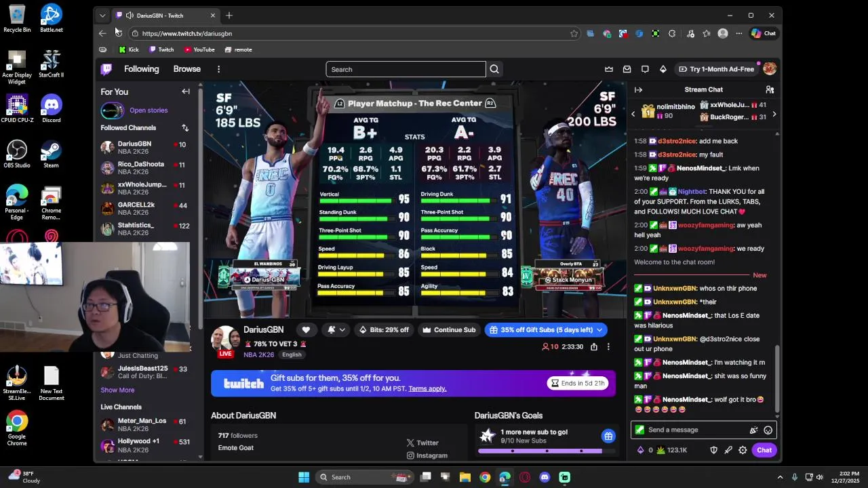
Task: Open the stream three-dot options menu
Action: [x=608, y=346]
